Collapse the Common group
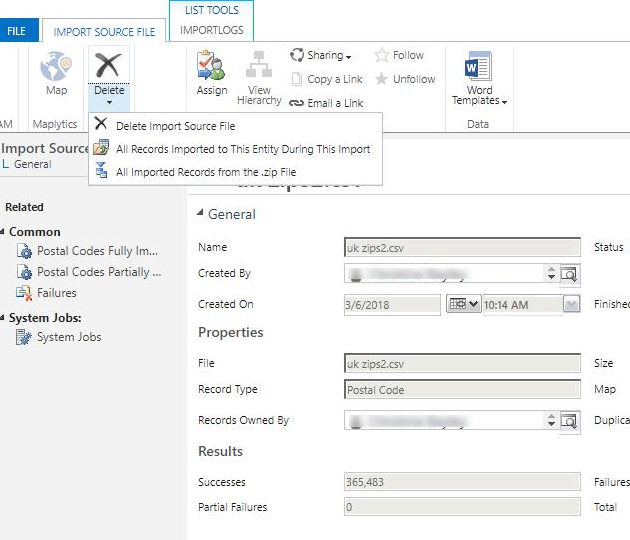 (2, 231)
